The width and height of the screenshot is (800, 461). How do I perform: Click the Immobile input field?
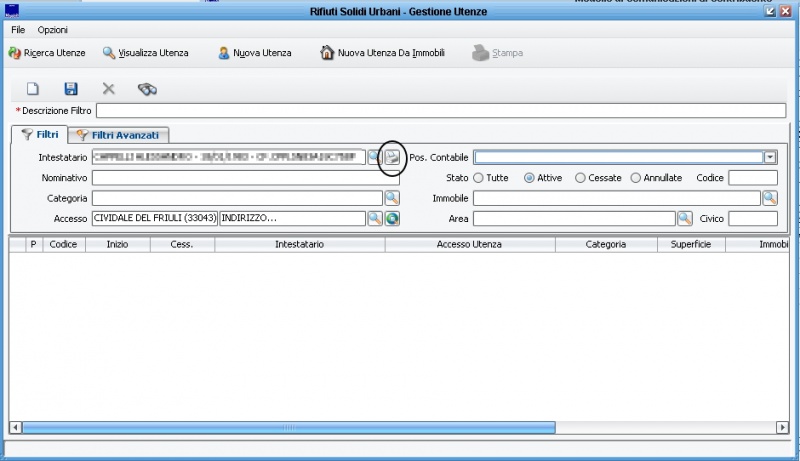pos(617,198)
